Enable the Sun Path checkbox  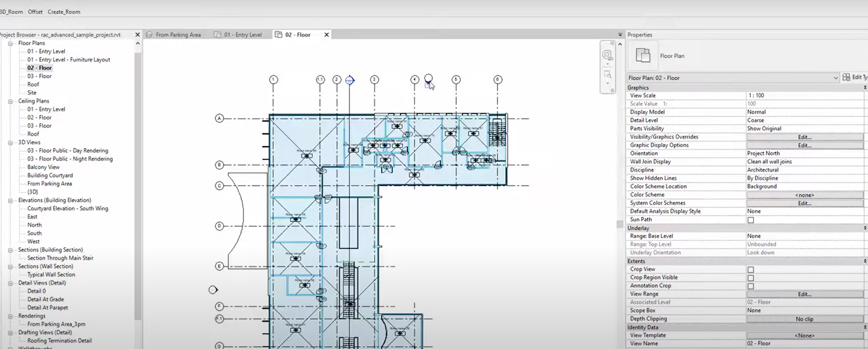(751, 220)
